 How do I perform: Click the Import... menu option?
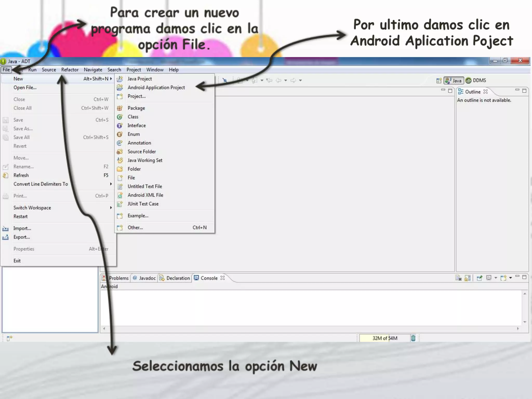(x=22, y=228)
